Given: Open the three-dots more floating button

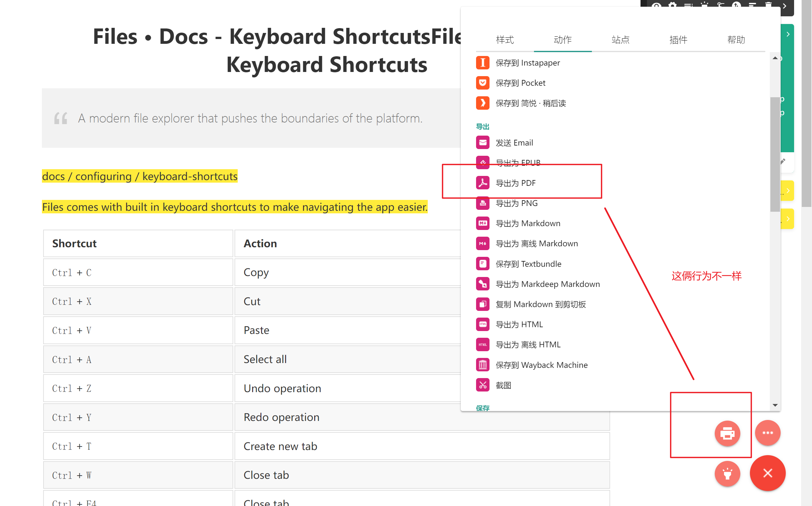Looking at the screenshot, I should pyautogui.click(x=767, y=433).
